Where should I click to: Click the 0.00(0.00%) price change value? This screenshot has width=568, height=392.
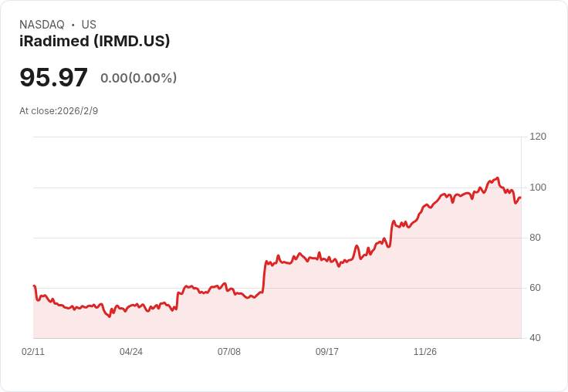pos(139,78)
